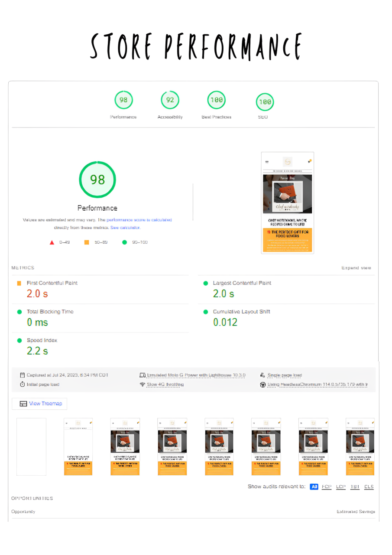Click the last filmstrip thumbnail
The width and height of the screenshot is (392, 555).
tap(360, 447)
